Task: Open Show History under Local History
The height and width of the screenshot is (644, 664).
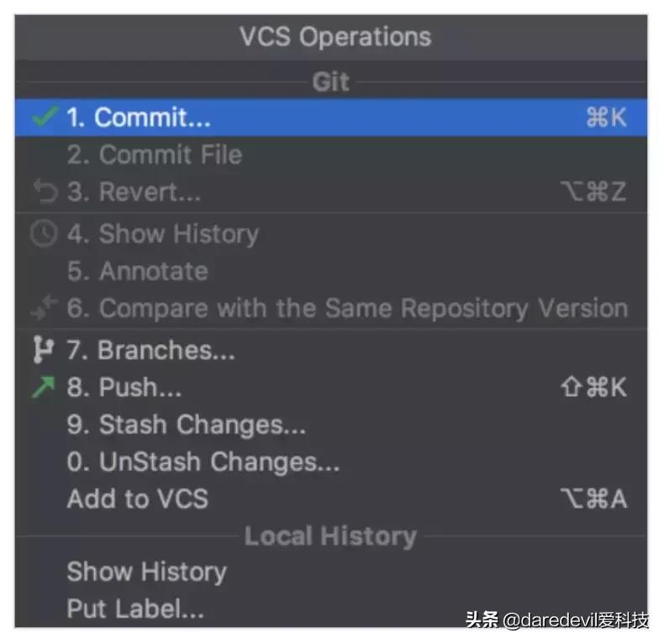Action: [146, 573]
